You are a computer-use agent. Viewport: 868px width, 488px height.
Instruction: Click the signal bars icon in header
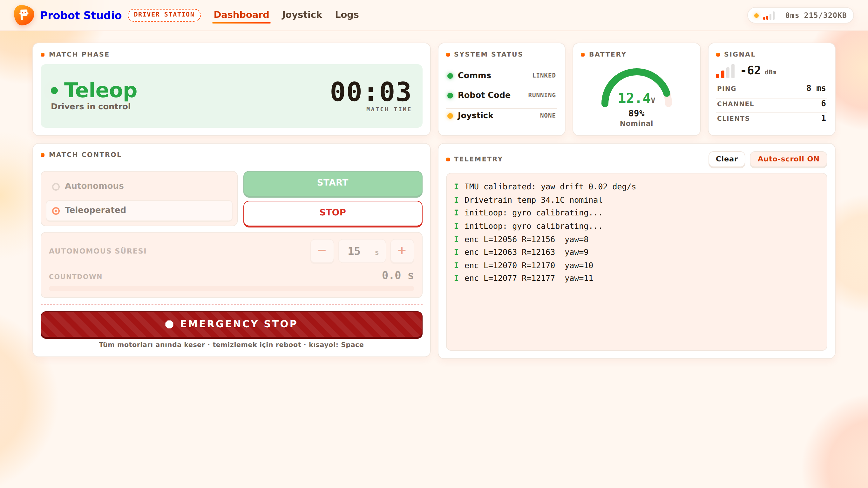click(769, 16)
